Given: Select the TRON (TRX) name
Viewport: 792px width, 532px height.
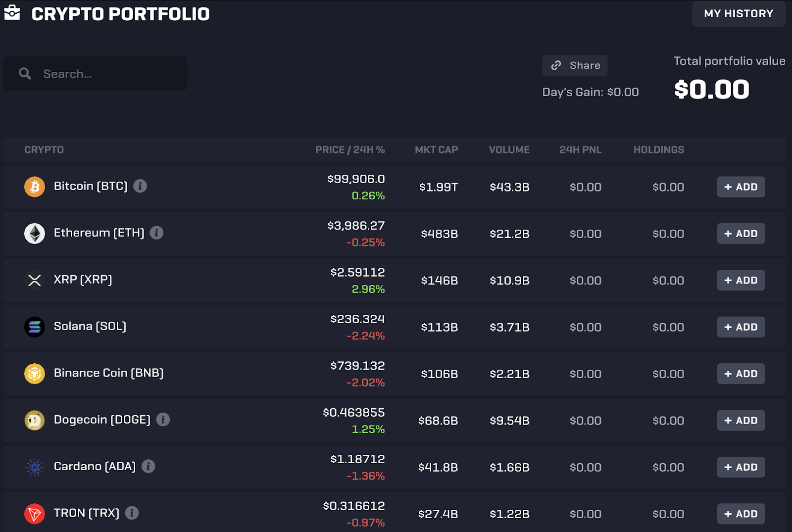Looking at the screenshot, I should click(x=87, y=513).
